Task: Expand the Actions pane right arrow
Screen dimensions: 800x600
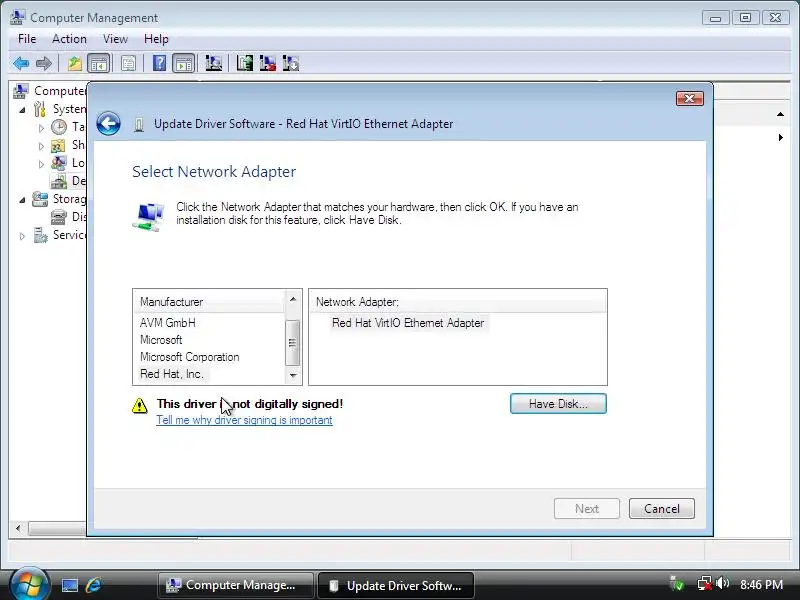Action: tap(781, 137)
